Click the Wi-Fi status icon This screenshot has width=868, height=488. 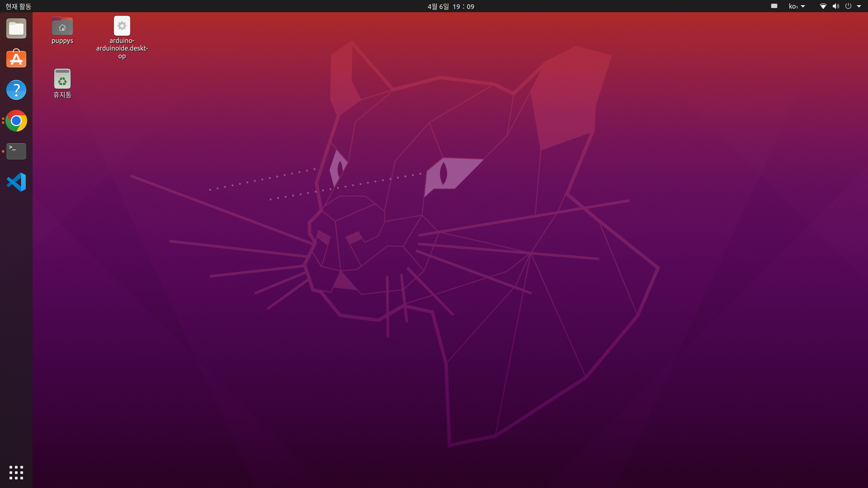point(823,6)
